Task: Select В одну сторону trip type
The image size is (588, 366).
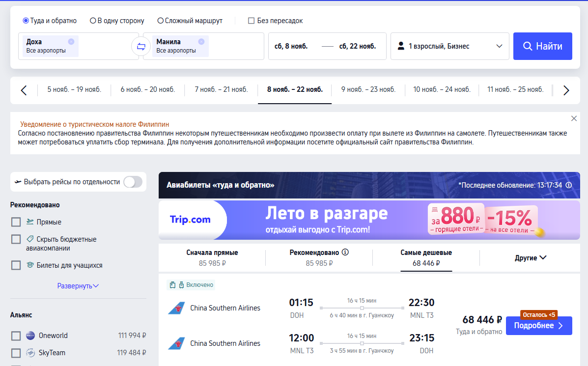Action: 117,21
